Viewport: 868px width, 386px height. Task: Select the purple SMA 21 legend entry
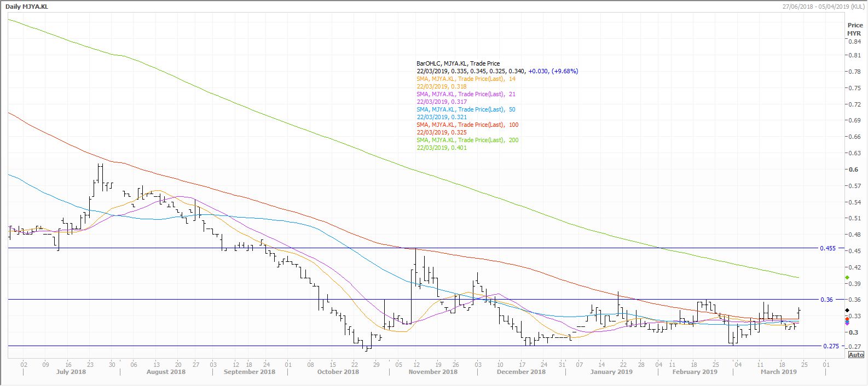466,94
